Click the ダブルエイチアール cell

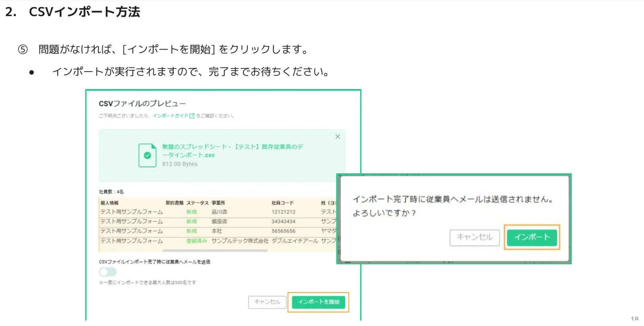[x=295, y=241]
